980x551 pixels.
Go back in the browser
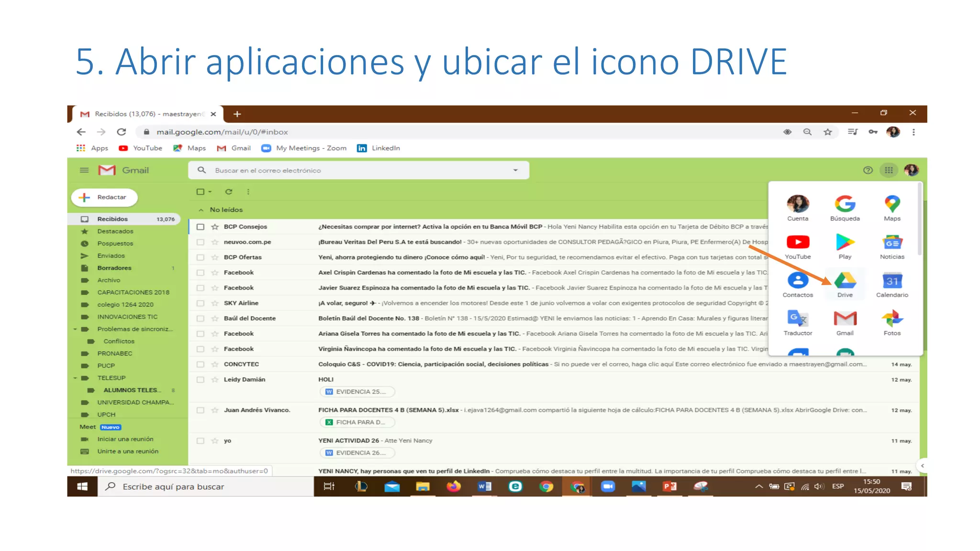[x=81, y=132]
